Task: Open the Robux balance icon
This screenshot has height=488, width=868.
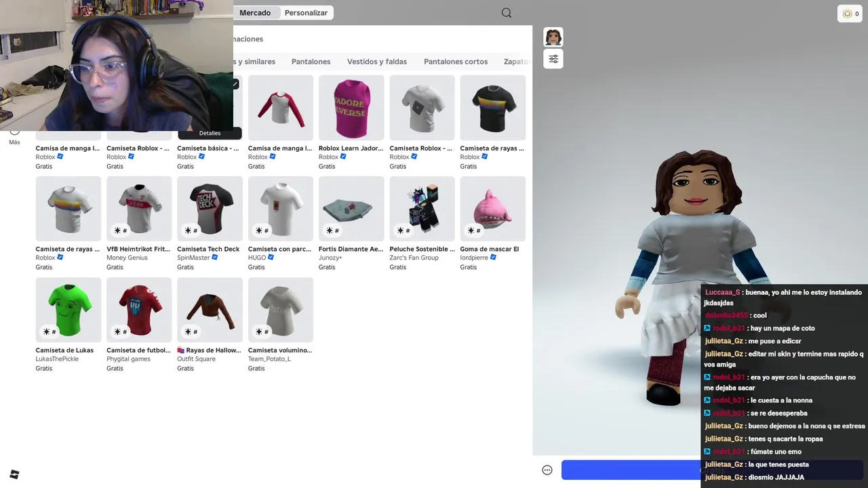Action: (847, 14)
